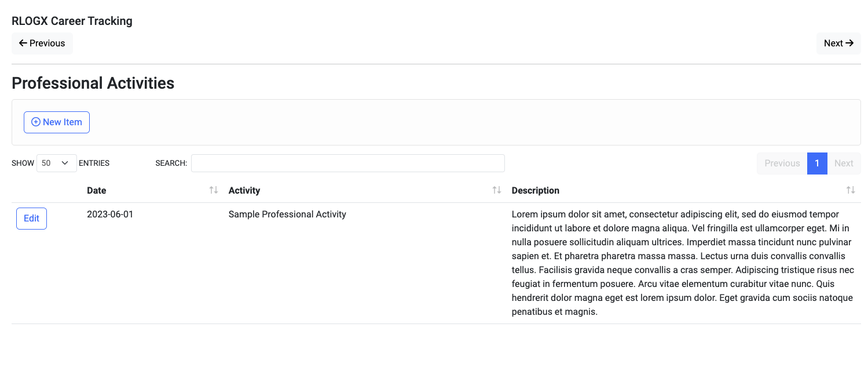Click the right arrow icon in top Next button
The image size is (868, 367).
[x=849, y=43]
